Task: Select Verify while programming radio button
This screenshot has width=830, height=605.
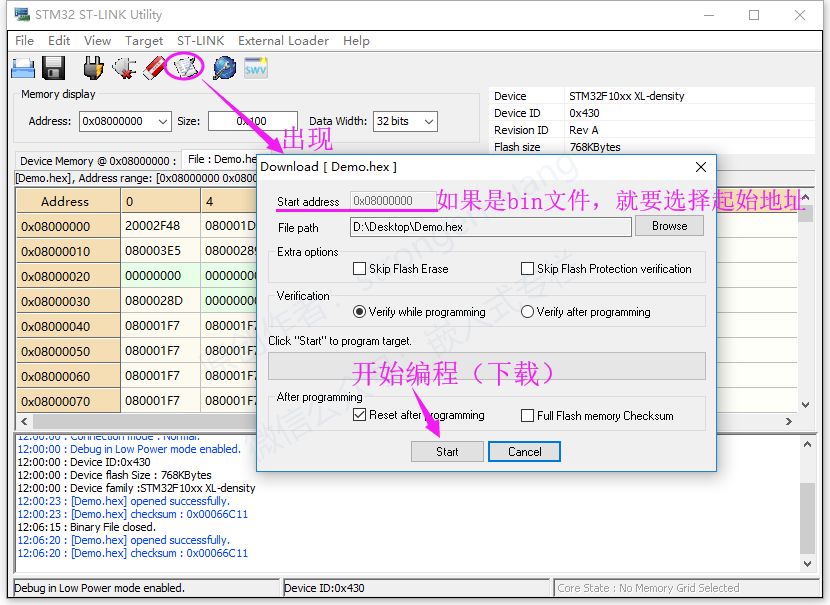Action: (x=359, y=312)
